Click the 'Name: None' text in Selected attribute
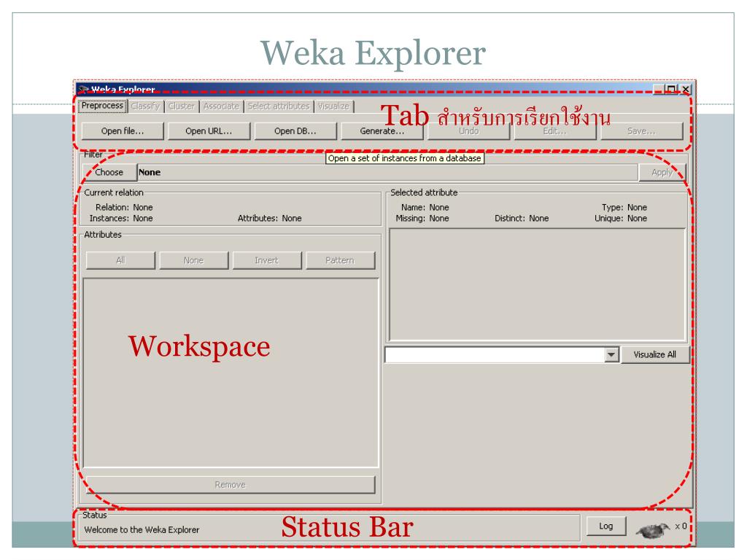The height and width of the screenshot is (560, 747). click(425, 208)
